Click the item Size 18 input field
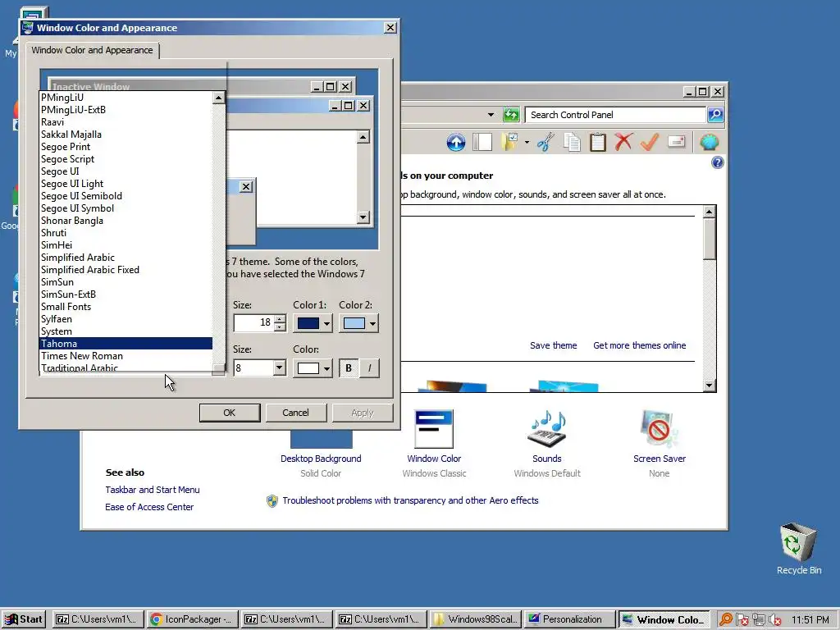 254,322
